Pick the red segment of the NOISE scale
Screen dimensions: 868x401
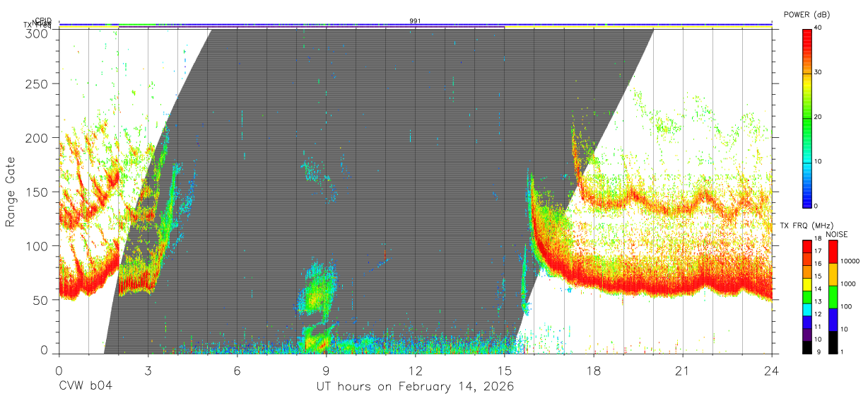pos(833,252)
